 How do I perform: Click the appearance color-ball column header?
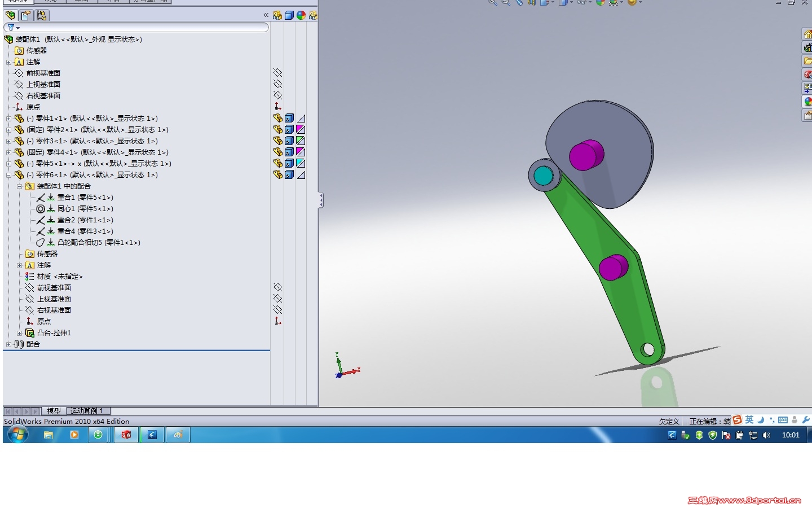click(x=301, y=15)
